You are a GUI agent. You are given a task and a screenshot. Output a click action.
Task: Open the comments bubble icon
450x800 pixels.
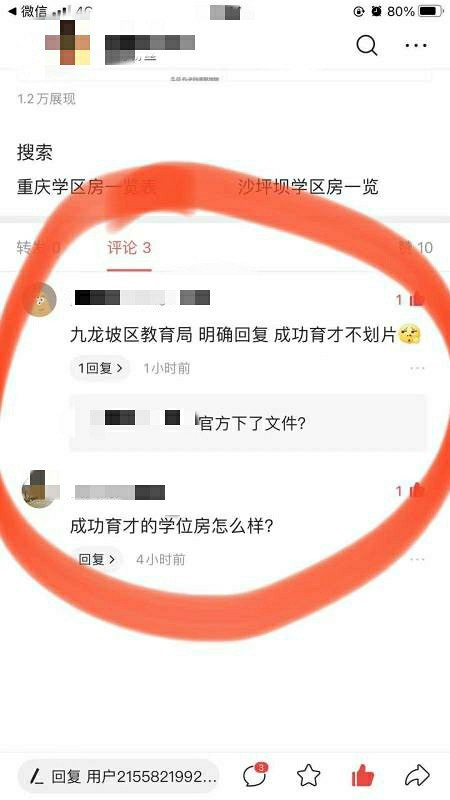click(255, 776)
